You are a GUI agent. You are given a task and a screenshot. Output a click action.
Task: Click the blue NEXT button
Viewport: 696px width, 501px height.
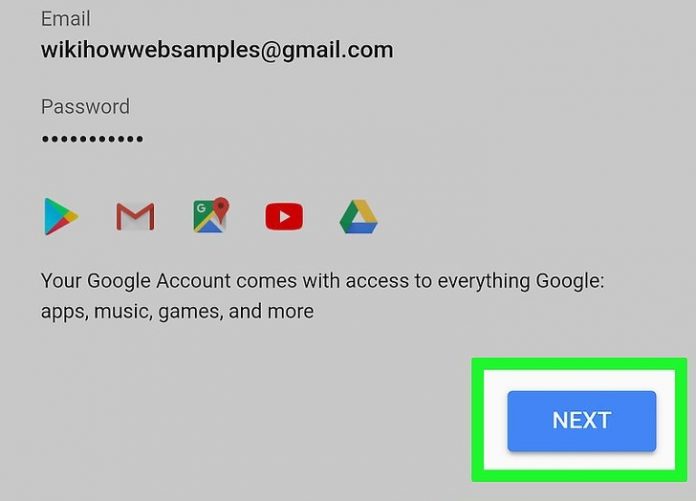click(581, 421)
